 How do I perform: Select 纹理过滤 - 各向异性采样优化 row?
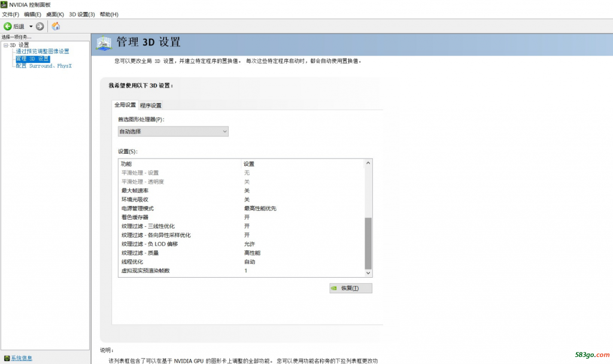(x=241, y=235)
